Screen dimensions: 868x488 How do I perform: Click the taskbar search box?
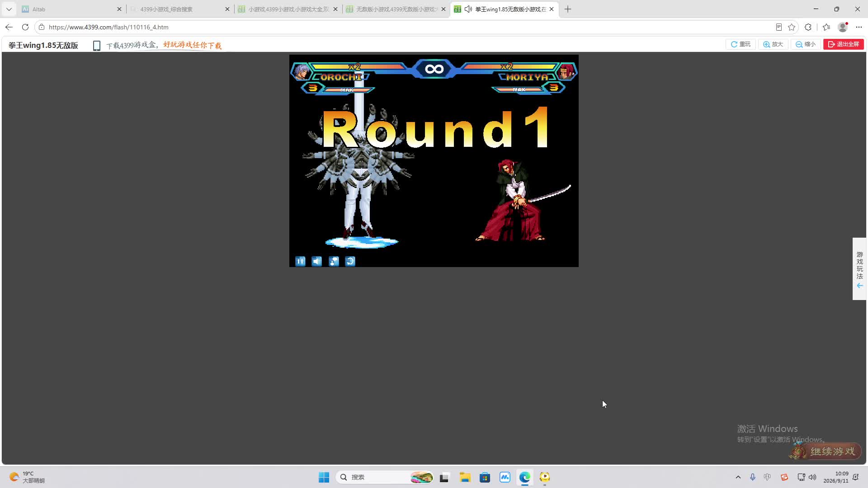pos(385,477)
